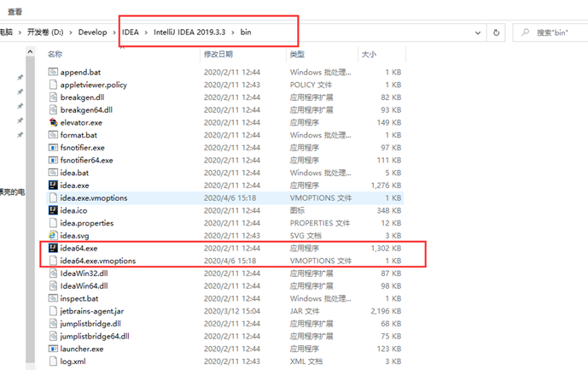Click the POLICY 文件 type cell
588x370 pixels.
311,85
